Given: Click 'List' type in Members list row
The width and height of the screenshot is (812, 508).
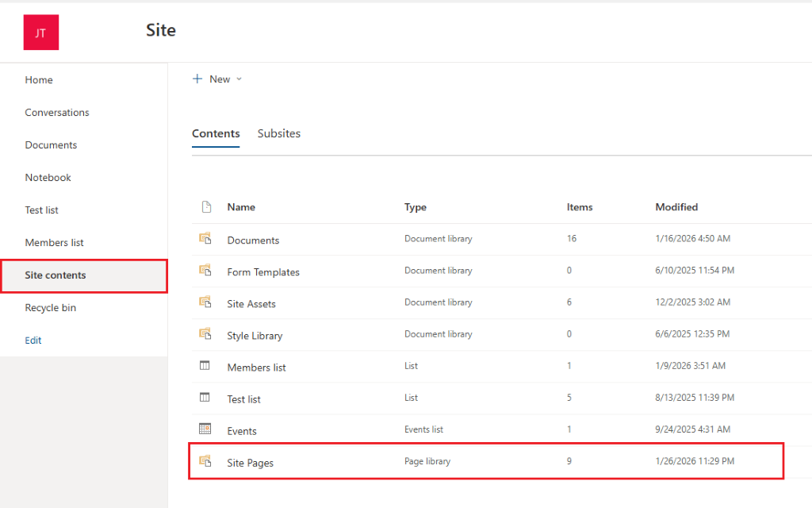Looking at the screenshot, I should (x=412, y=365).
